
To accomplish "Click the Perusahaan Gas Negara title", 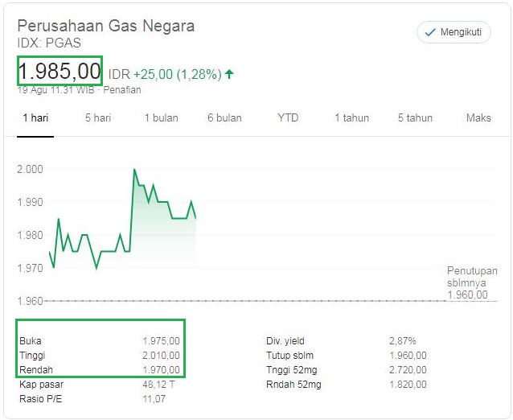I will tap(105, 25).
